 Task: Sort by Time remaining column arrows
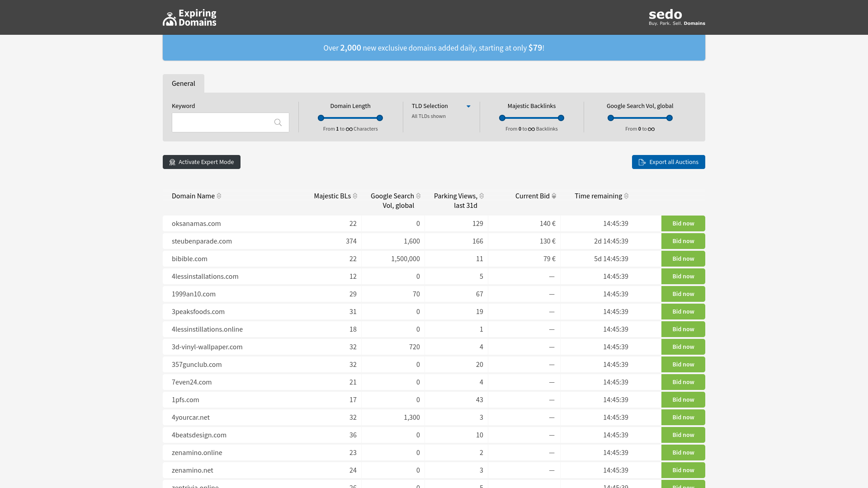pyautogui.click(x=626, y=196)
